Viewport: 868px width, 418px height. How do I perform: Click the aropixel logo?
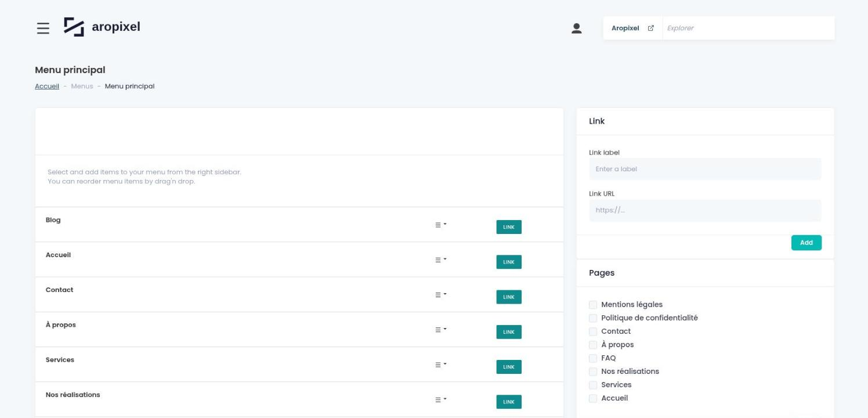pyautogui.click(x=102, y=27)
